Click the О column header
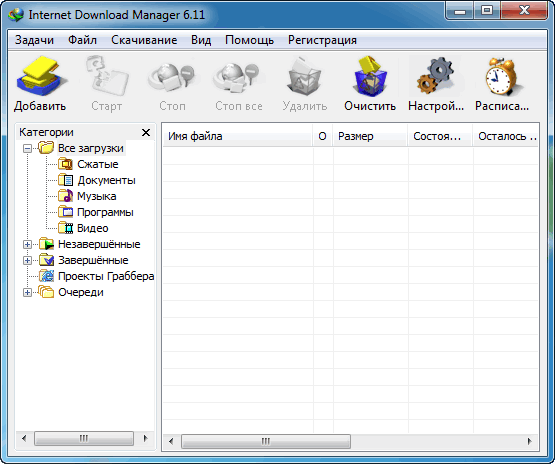555x464 pixels. pyautogui.click(x=322, y=136)
